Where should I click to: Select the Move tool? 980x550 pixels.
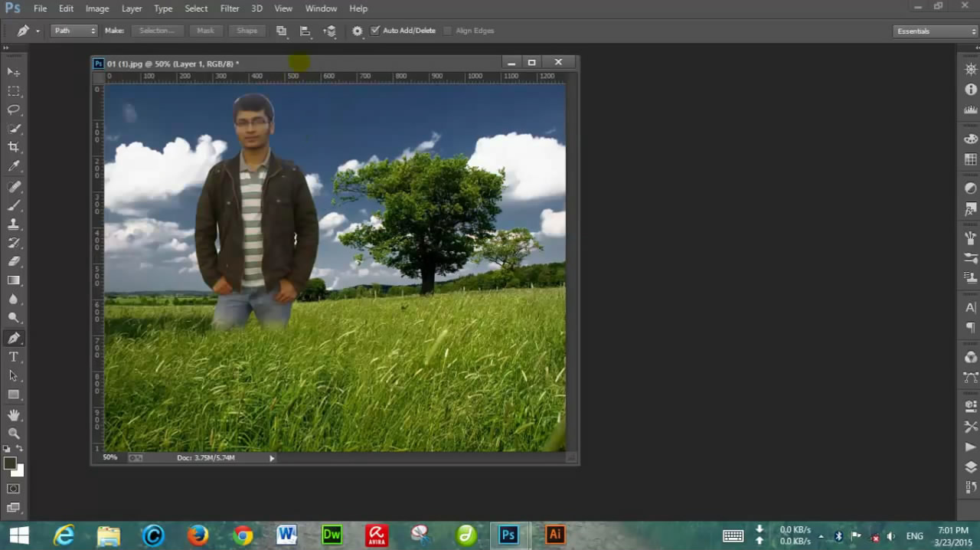click(x=14, y=72)
